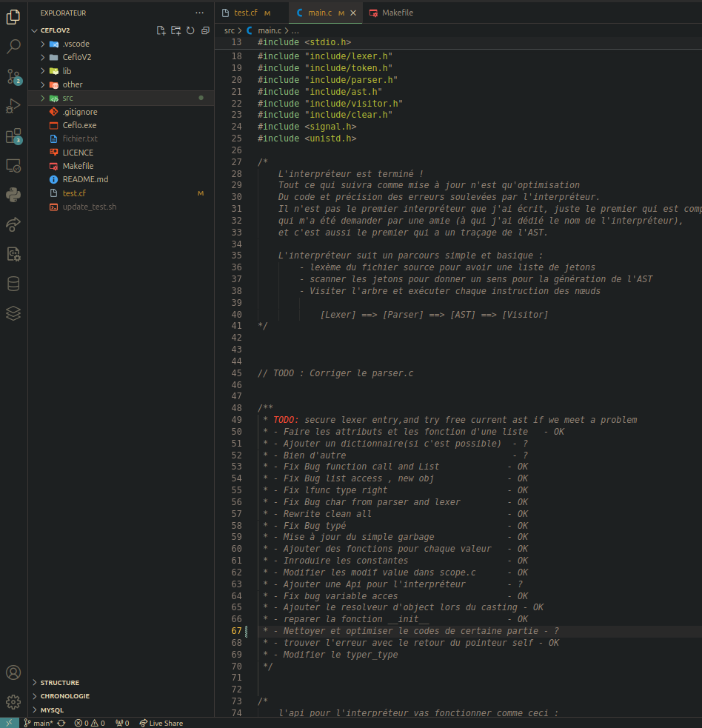Open remote window indicator in status bar

[x=10, y=723]
